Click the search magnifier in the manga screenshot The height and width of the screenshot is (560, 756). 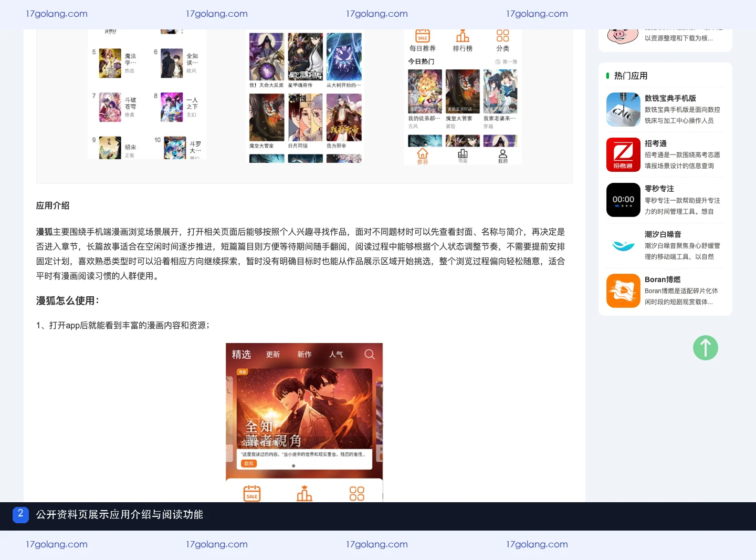pos(370,354)
